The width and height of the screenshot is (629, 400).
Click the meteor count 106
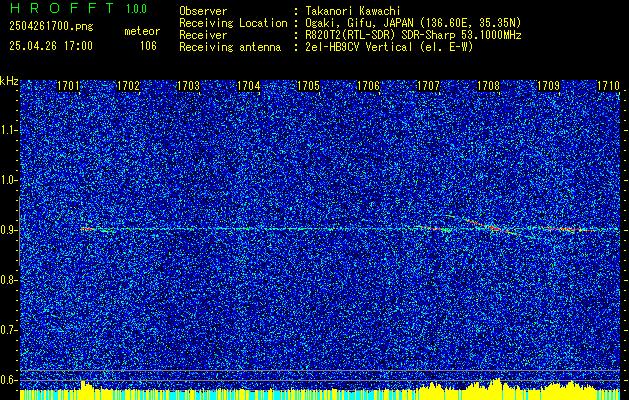[x=148, y=46]
